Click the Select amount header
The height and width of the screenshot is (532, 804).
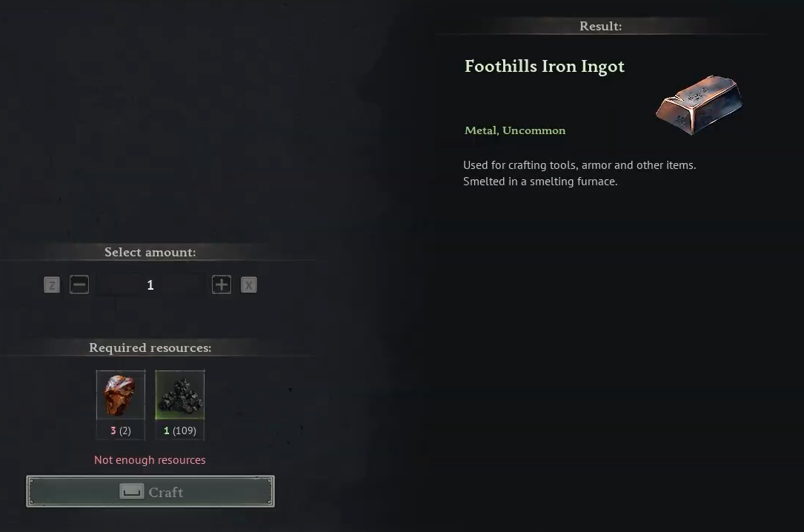(150, 252)
